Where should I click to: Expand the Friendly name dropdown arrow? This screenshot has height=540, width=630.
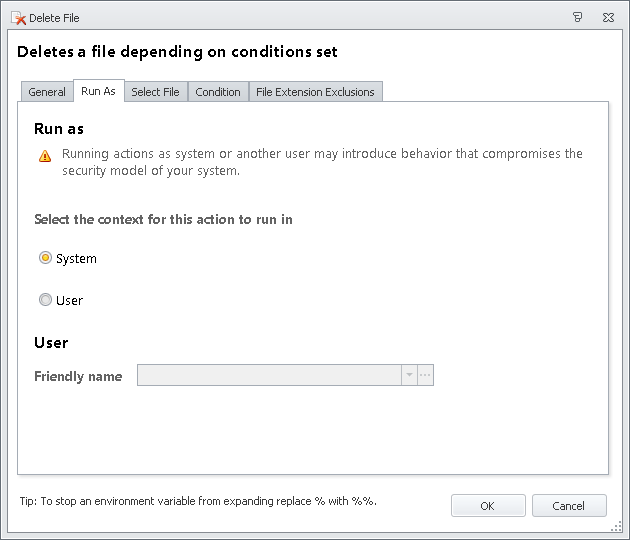[408, 376]
